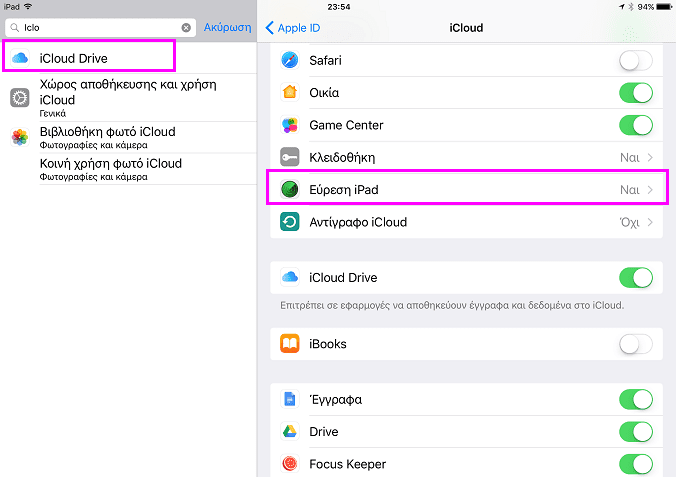
Task: Switch off the Game Center toggle
Action: (636, 125)
